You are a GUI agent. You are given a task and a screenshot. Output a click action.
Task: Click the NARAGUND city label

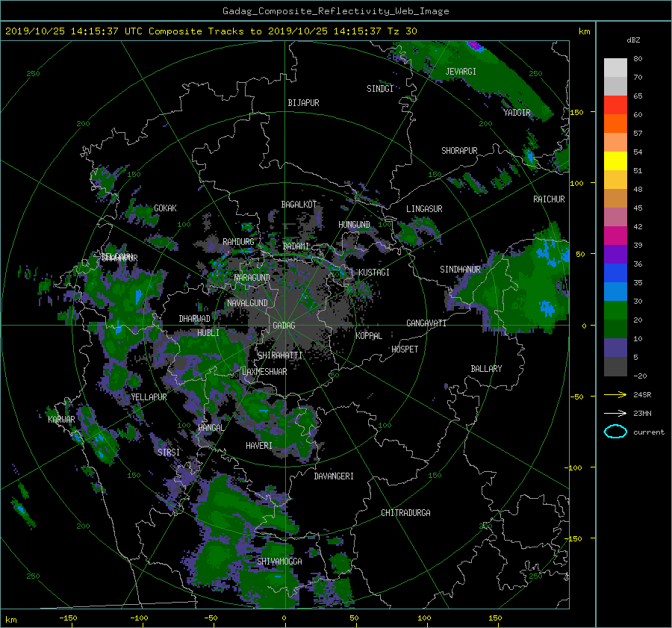pyautogui.click(x=252, y=278)
